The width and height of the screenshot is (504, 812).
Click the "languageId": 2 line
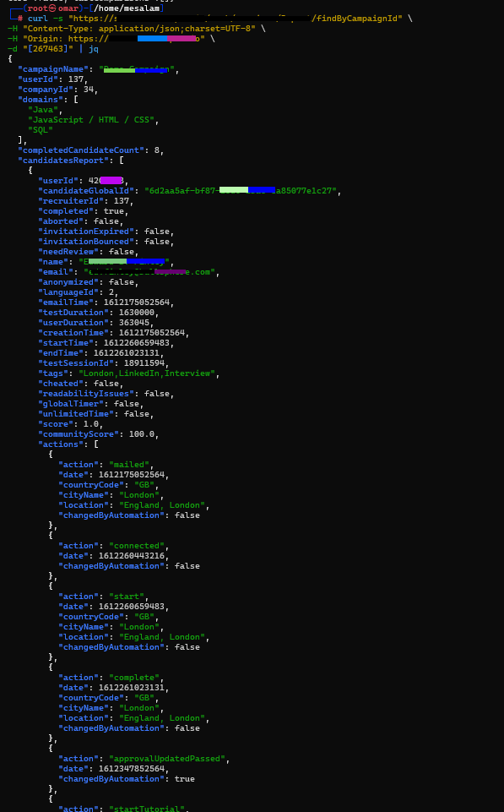pos(79,292)
